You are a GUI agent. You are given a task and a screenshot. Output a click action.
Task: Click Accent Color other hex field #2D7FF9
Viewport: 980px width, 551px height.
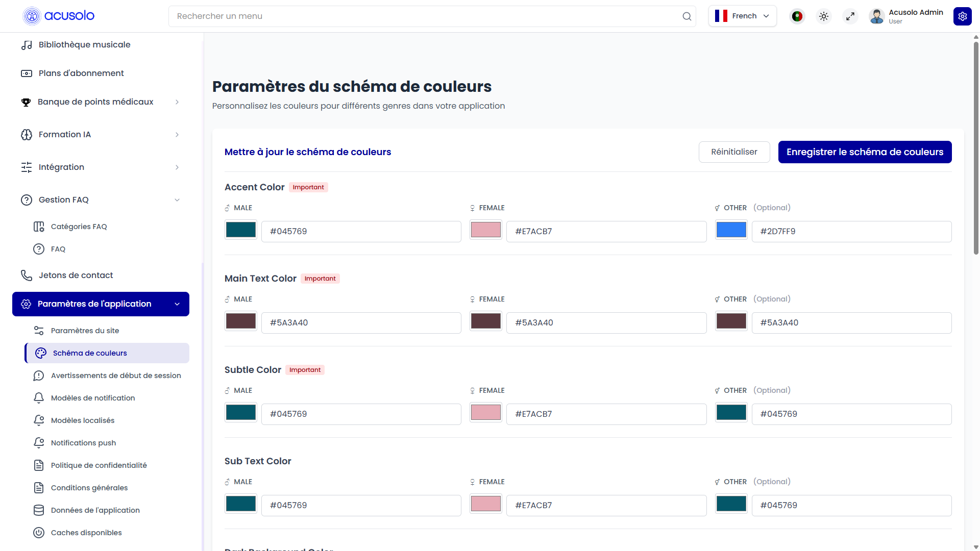tap(851, 232)
